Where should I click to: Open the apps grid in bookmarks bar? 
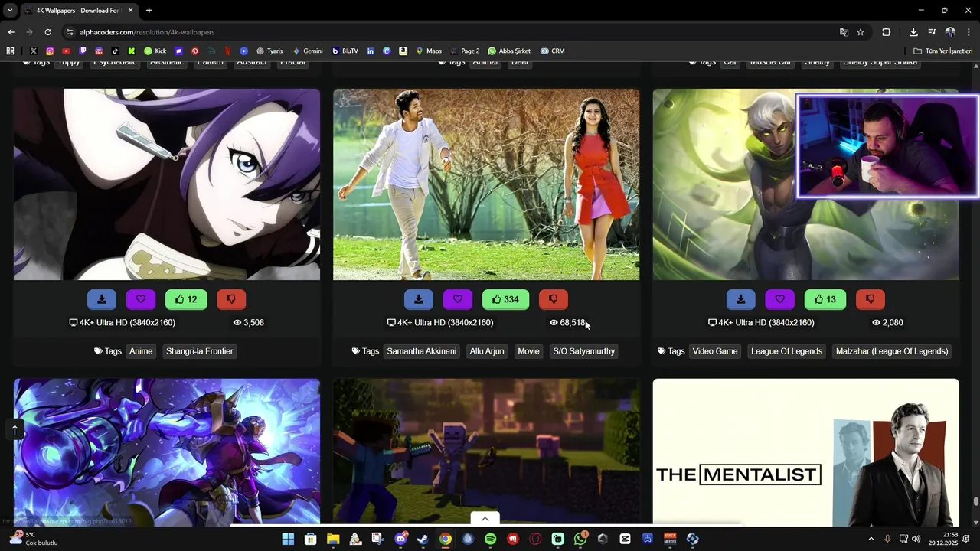point(10,51)
